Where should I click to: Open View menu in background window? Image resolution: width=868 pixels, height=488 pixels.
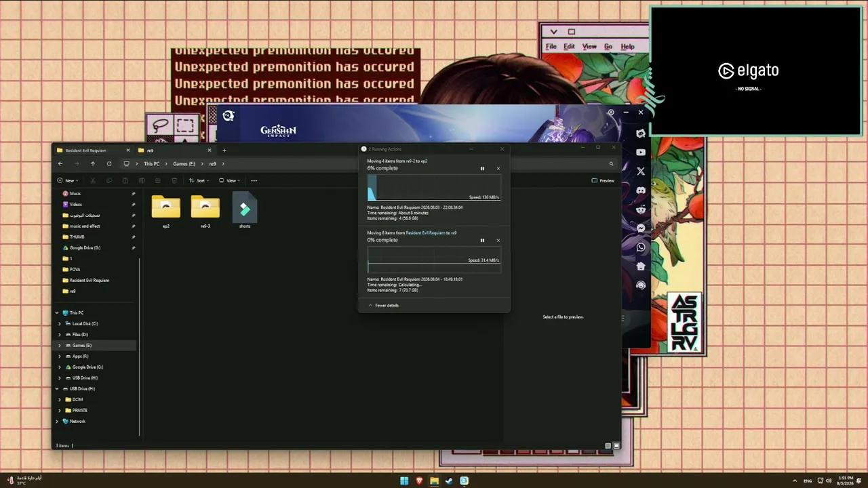point(589,47)
